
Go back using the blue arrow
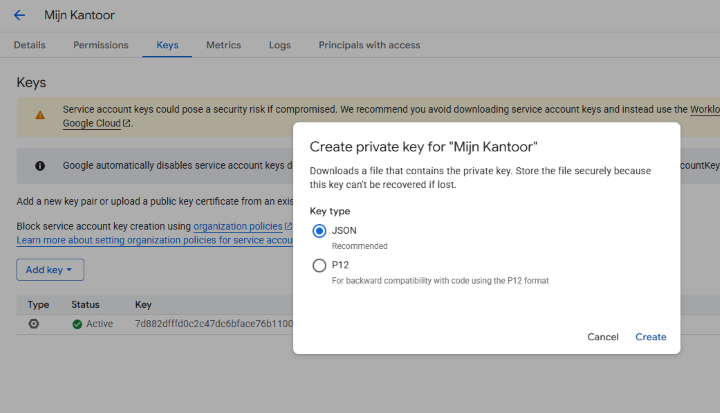[x=19, y=15]
